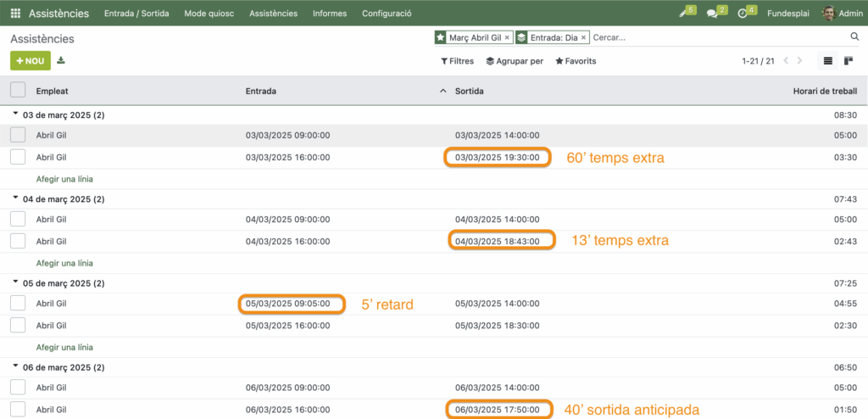Click the search magnifier icon
This screenshot has height=419, width=868.
pyautogui.click(x=854, y=37)
